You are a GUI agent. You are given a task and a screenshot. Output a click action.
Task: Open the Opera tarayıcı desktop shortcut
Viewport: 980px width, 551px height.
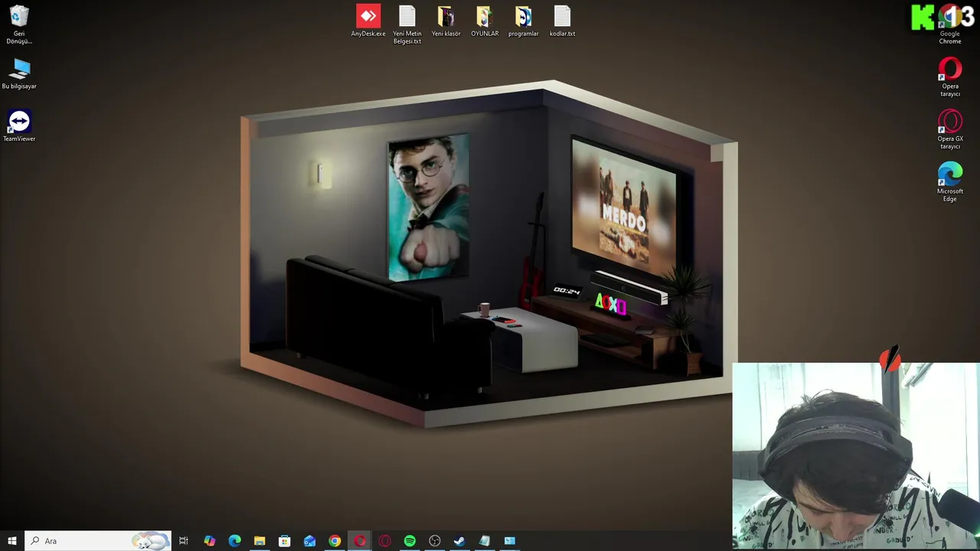coord(950,77)
